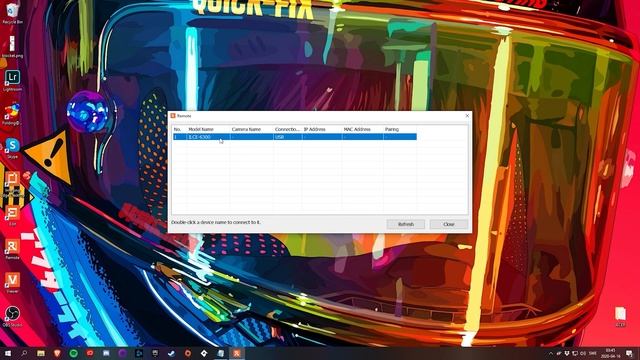Open the Skype desktop shortcut
Image resolution: width=640 pixels, height=360 pixels.
pyautogui.click(x=12, y=148)
